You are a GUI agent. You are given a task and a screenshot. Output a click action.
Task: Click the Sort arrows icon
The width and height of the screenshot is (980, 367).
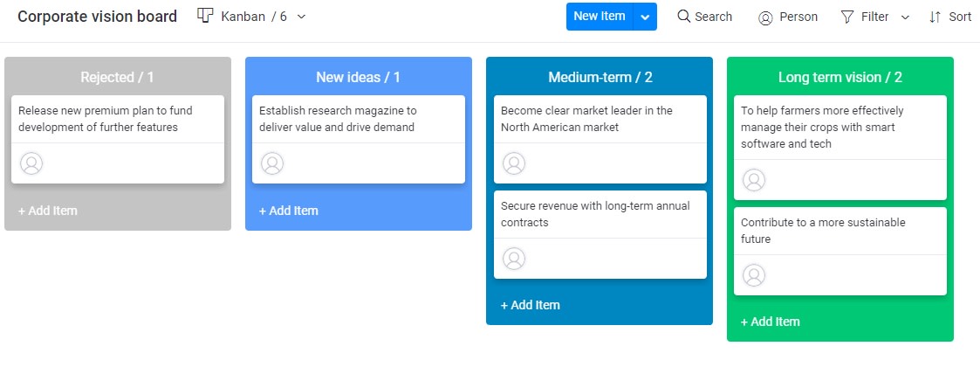(x=935, y=17)
